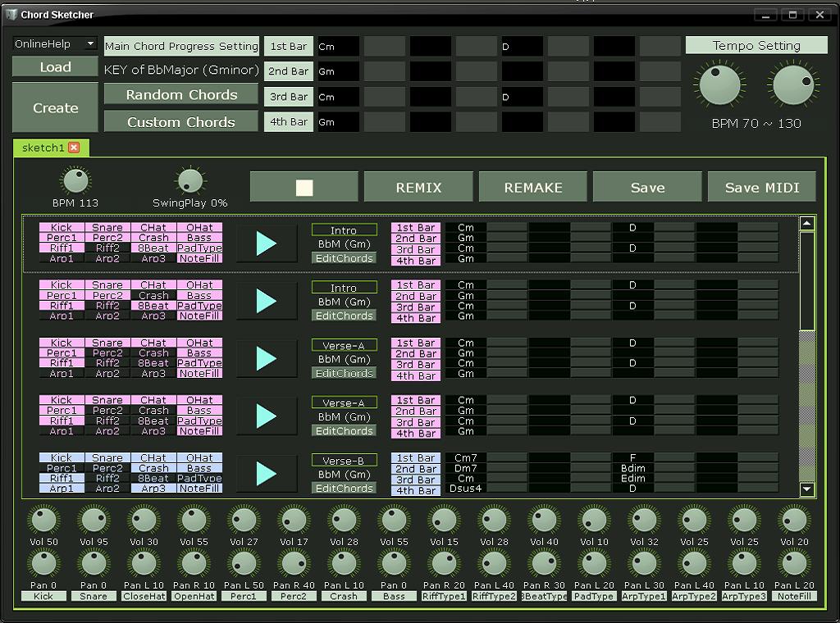Click the REMAKE button

[533, 187]
